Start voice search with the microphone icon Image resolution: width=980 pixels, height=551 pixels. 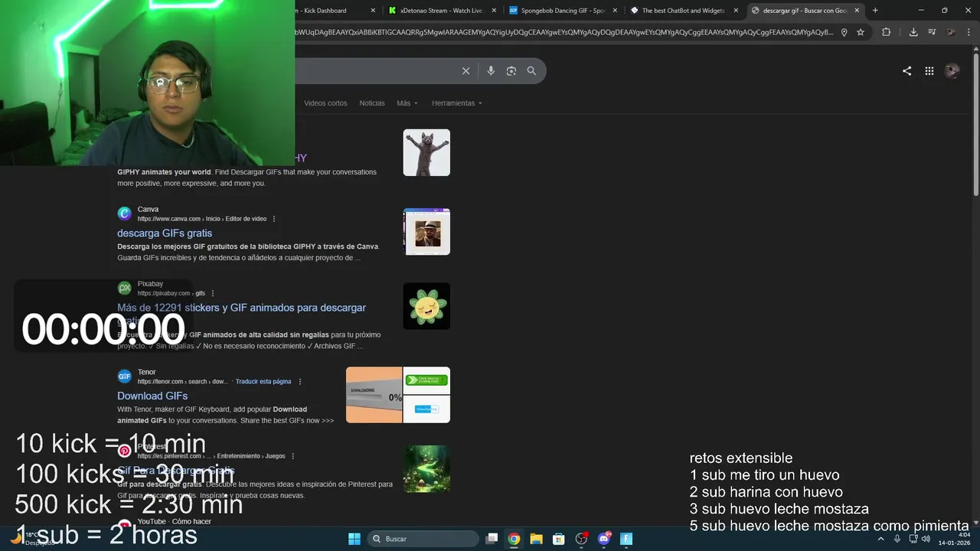[491, 70]
